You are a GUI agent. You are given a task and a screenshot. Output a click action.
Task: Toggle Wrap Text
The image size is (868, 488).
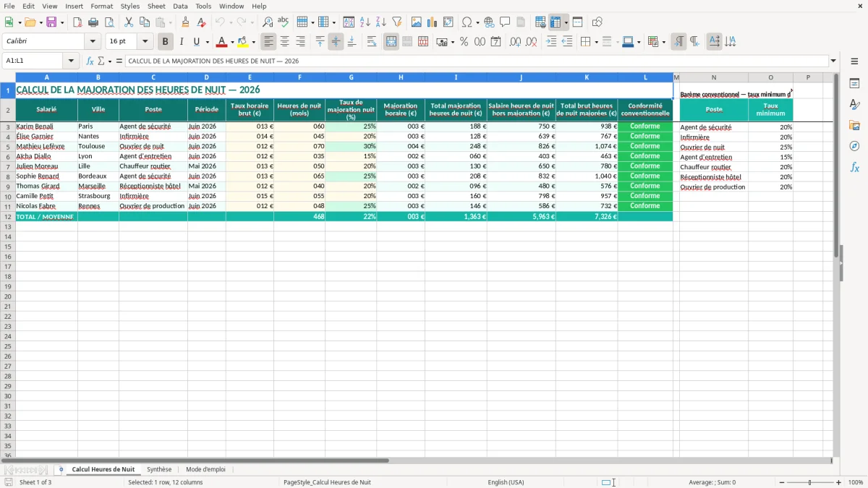[372, 42]
